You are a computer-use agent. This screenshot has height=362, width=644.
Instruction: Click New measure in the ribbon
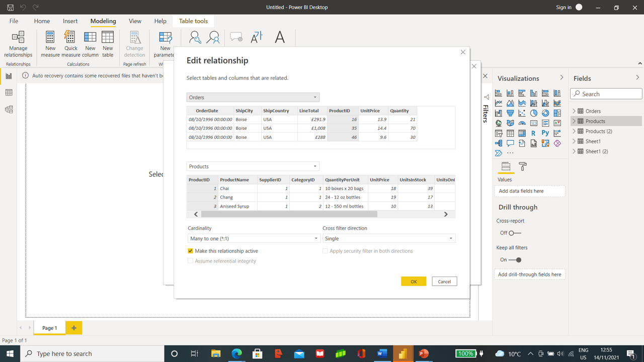(x=50, y=44)
